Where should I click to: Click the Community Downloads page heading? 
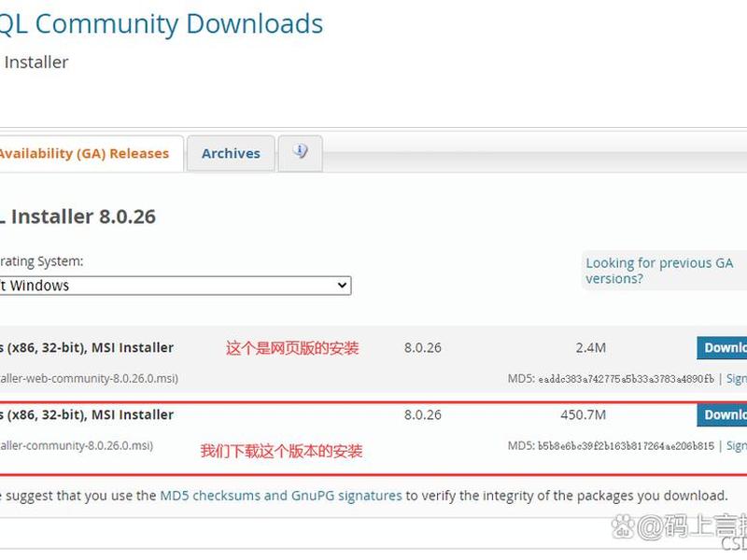coord(161,24)
